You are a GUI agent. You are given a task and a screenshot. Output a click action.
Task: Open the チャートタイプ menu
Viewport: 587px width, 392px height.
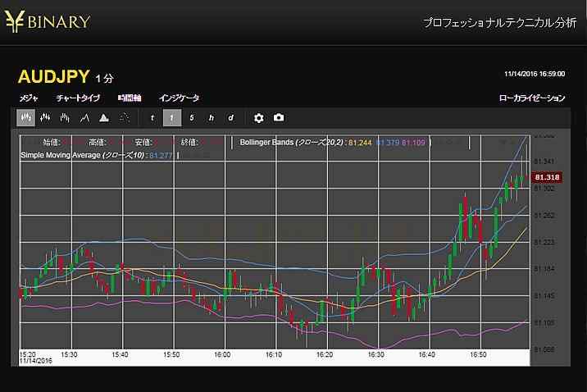pos(78,98)
